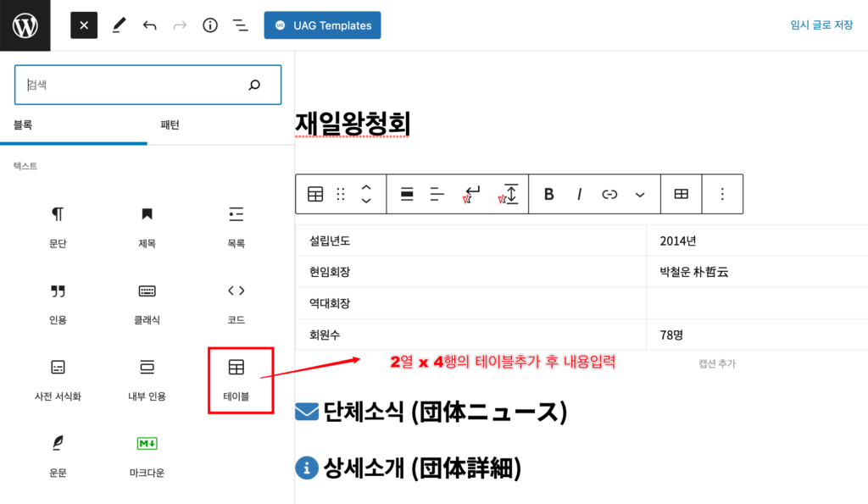This screenshot has height=504, width=868.
Task: Close the block inserter panel
Action: (84, 25)
